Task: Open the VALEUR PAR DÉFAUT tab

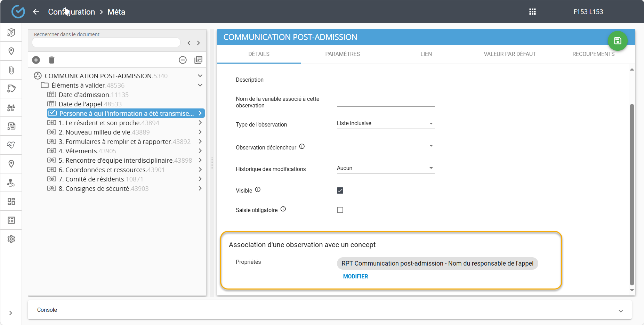Action: [x=509, y=54]
